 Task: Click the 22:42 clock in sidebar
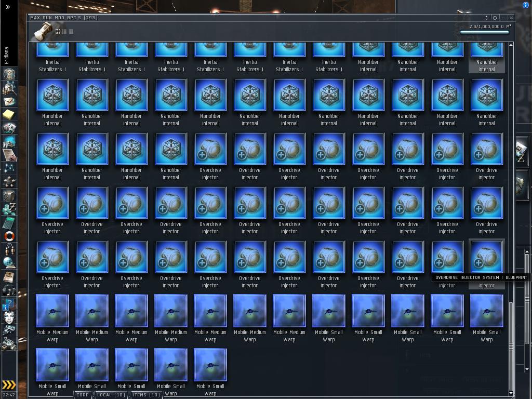pos(9,395)
